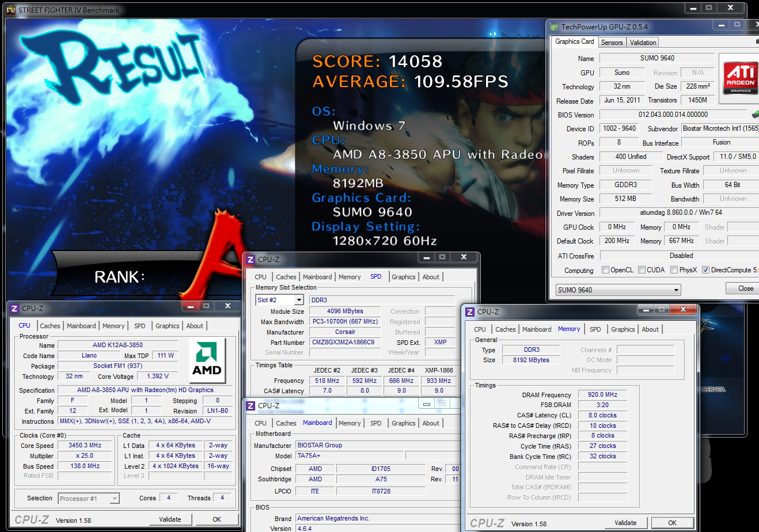Select Graphics Card tab in GPU-Z

(574, 41)
